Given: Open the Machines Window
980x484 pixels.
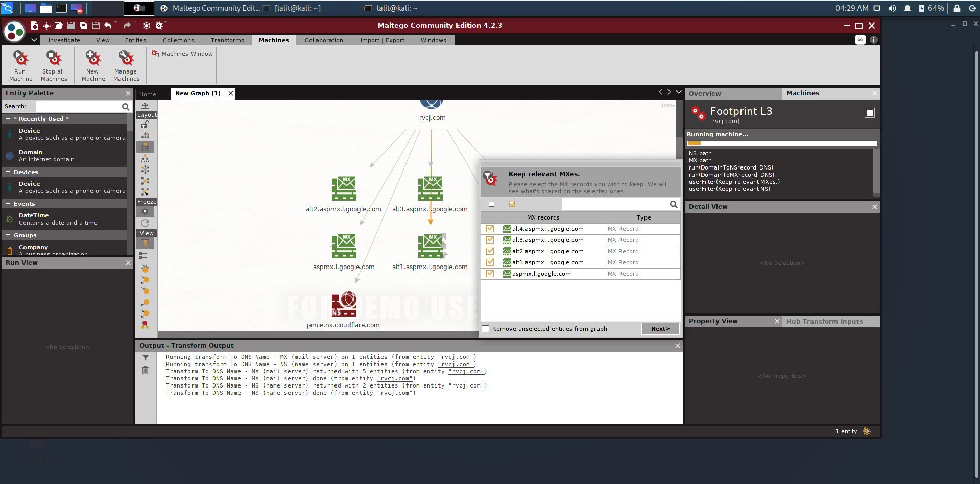Looking at the screenshot, I should [x=182, y=54].
